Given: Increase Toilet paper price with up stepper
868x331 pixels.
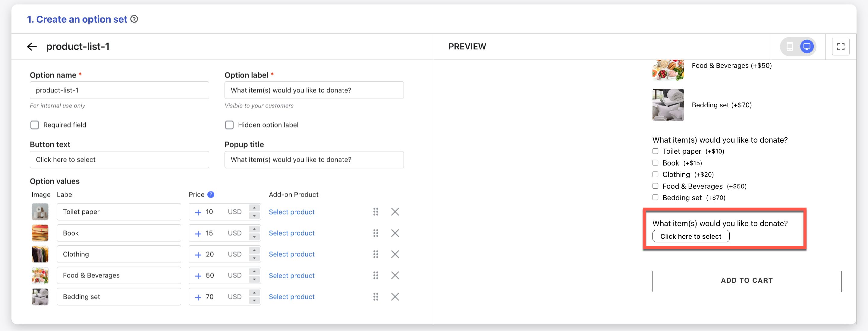Looking at the screenshot, I should 254,208.
